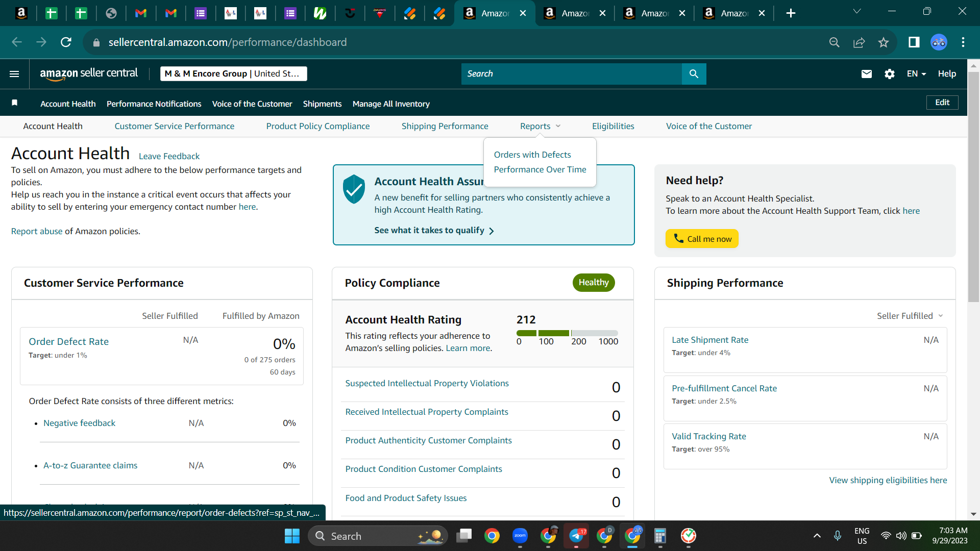Open the messages envelope icon
The height and width of the screenshot is (551, 980).
point(866,74)
